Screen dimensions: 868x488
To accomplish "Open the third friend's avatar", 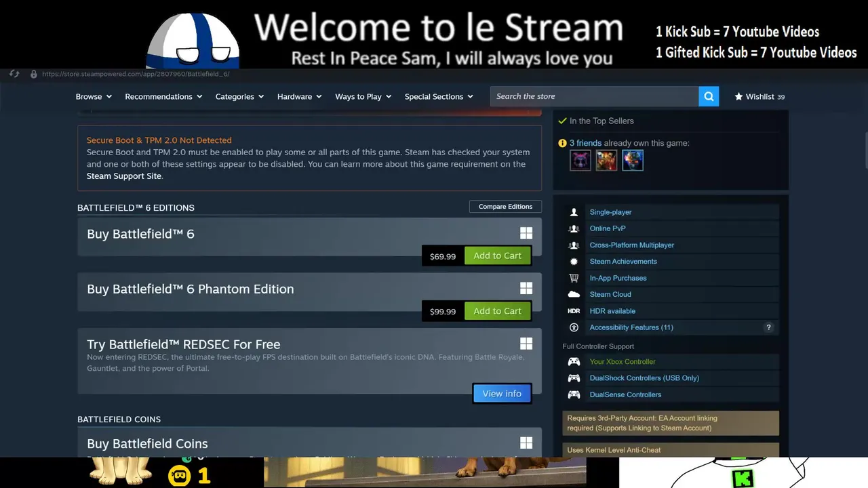I will pos(633,161).
